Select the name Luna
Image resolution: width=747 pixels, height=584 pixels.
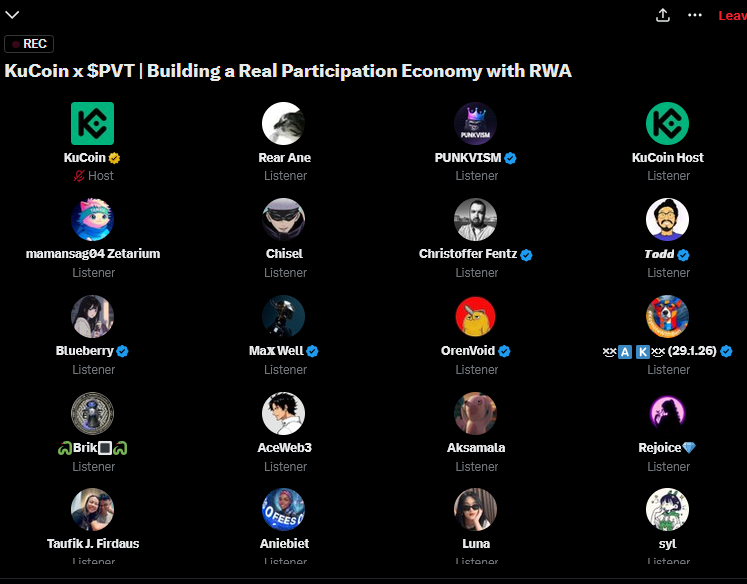point(476,544)
